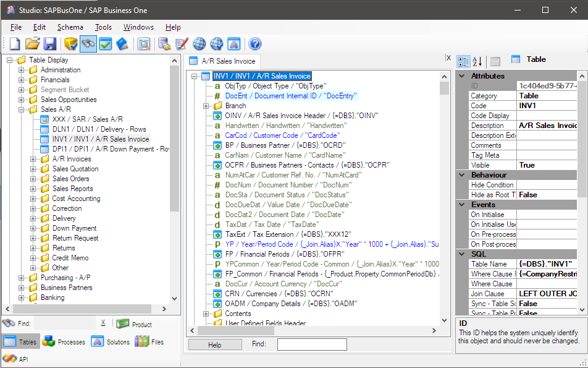Switch to the API panel
Image resolution: width=588 pixels, height=368 pixels.
point(15,359)
